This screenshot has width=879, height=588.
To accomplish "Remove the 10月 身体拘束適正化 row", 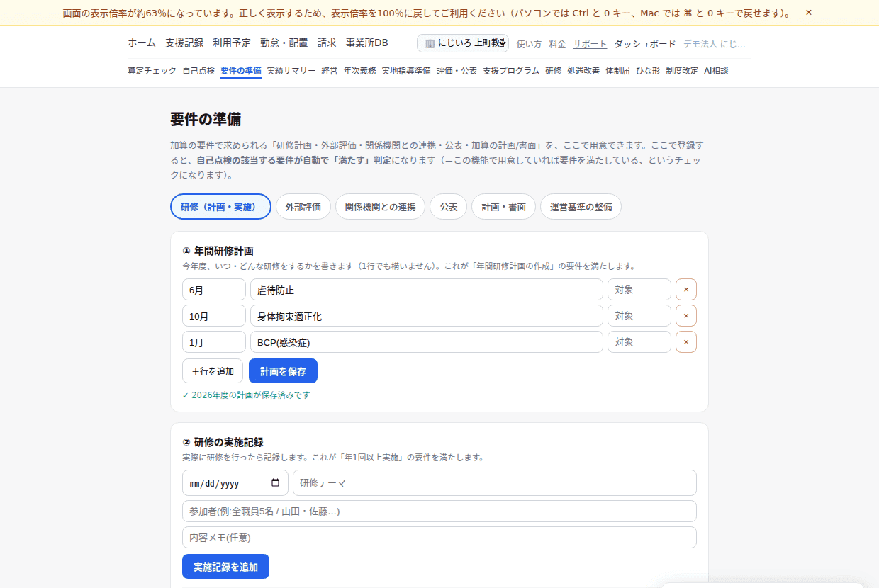I will pyautogui.click(x=686, y=315).
